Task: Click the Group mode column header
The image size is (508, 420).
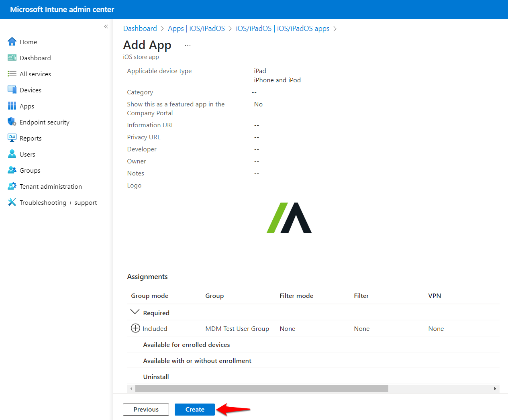Action: 150,296
